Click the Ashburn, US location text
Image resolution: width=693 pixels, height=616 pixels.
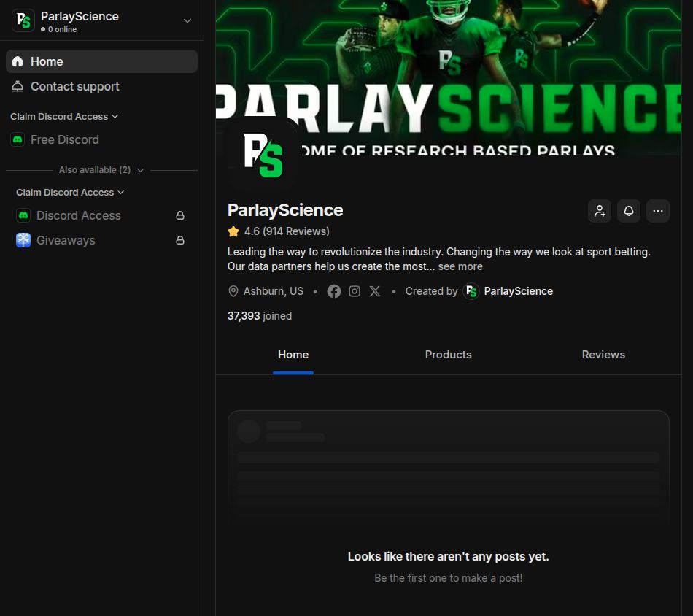tap(274, 291)
